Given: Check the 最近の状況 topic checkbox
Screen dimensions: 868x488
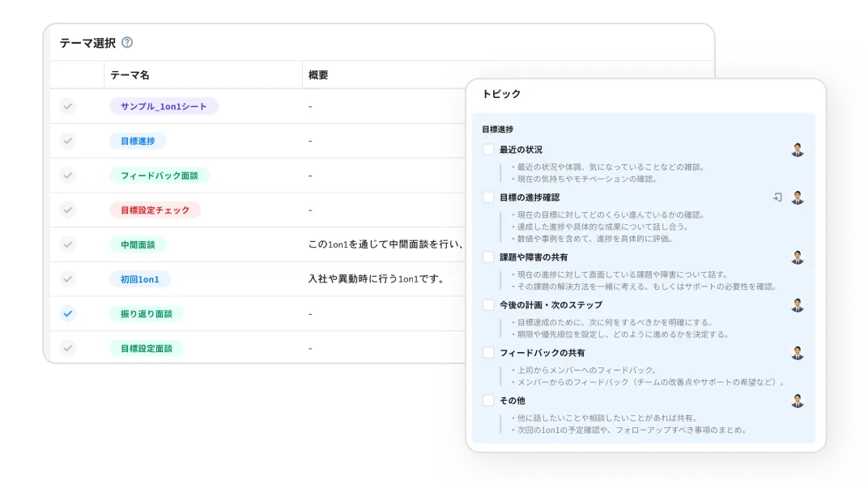Looking at the screenshot, I should (x=487, y=150).
